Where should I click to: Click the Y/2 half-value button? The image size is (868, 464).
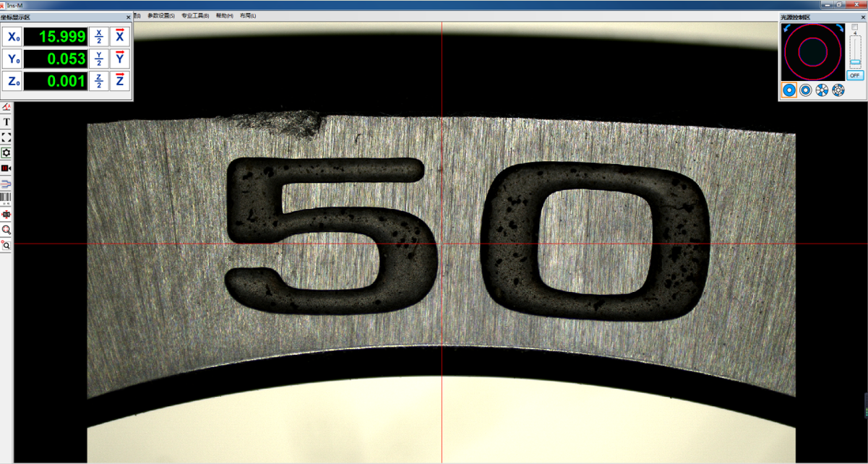pyautogui.click(x=99, y=59)
